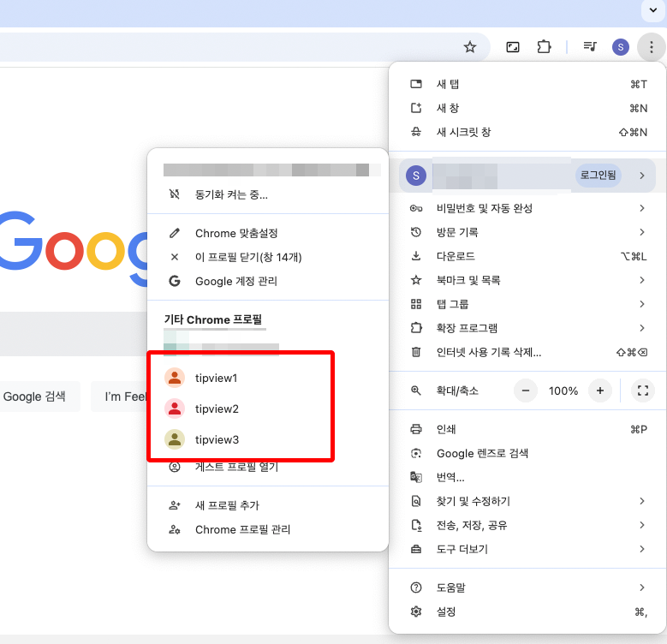Expand the tab search chevron at top
The image size is (667, 644).
coord(653,9)
